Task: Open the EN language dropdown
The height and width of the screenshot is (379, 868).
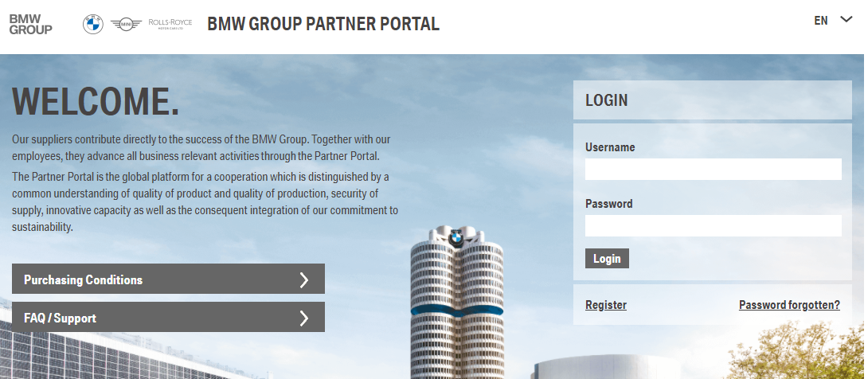Action: [x=833, y=21]
